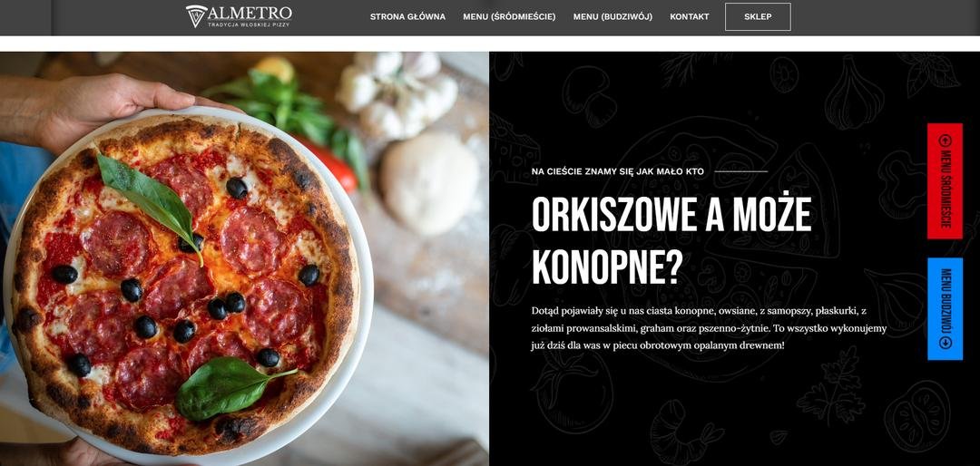Click the salami pizza photo
This screenshot has height=466, width=980.
click(x=244, y=258)
